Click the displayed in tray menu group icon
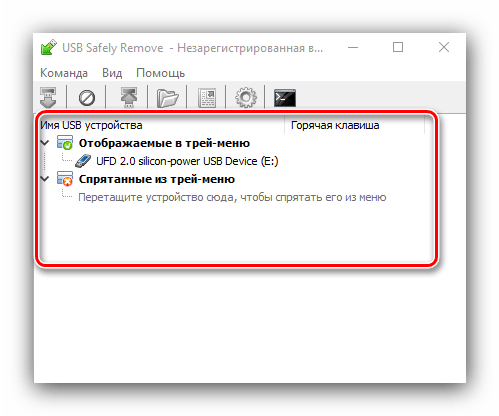This screenshot has width=499, height=416. tap(65, 143)
